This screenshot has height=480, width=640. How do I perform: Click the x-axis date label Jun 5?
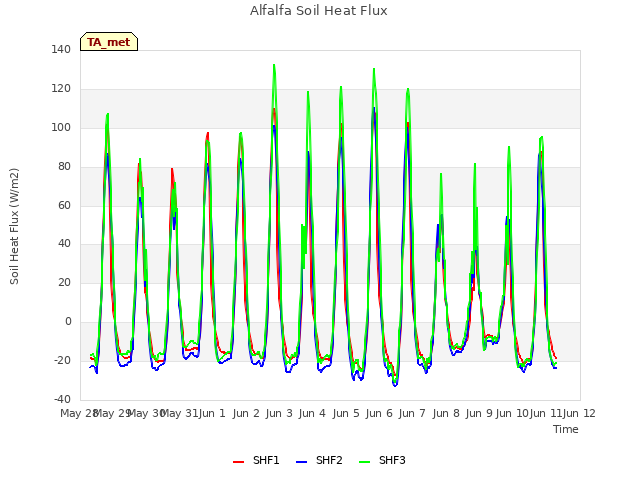(x=346, y=413)
